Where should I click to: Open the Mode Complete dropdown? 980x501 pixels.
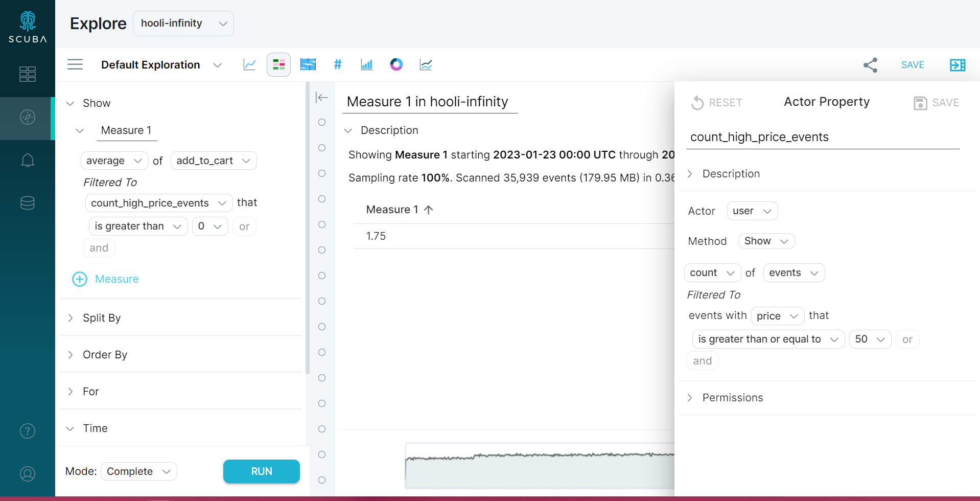pos(139,471)
